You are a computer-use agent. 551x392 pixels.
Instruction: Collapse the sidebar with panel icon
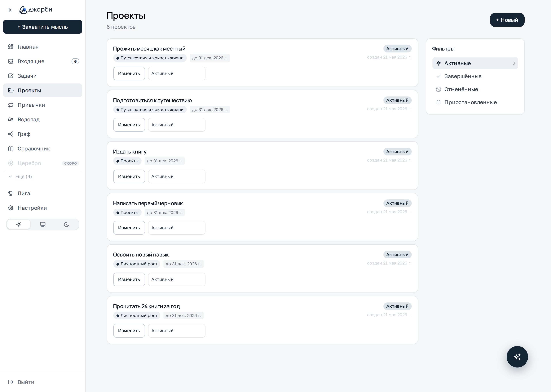10,10
